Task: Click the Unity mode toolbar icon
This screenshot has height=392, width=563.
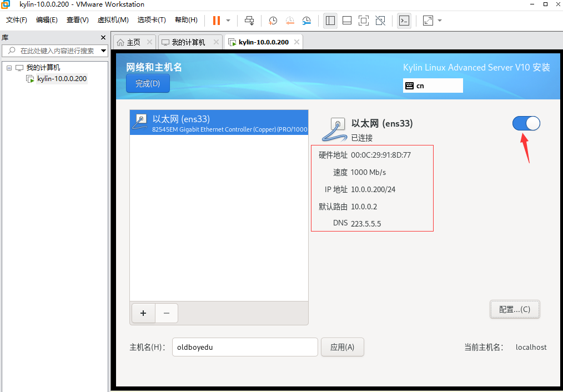Action: click(x=380, y=21)
